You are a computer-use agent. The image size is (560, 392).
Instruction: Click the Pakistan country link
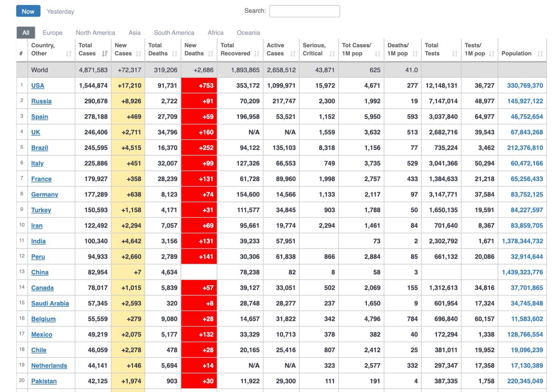(44, 381)
